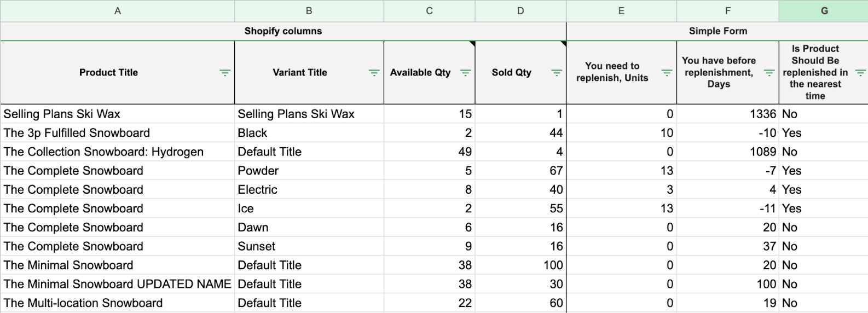Select column F header
This screenshot has width=868, height=313.
[x=727, y=11]
